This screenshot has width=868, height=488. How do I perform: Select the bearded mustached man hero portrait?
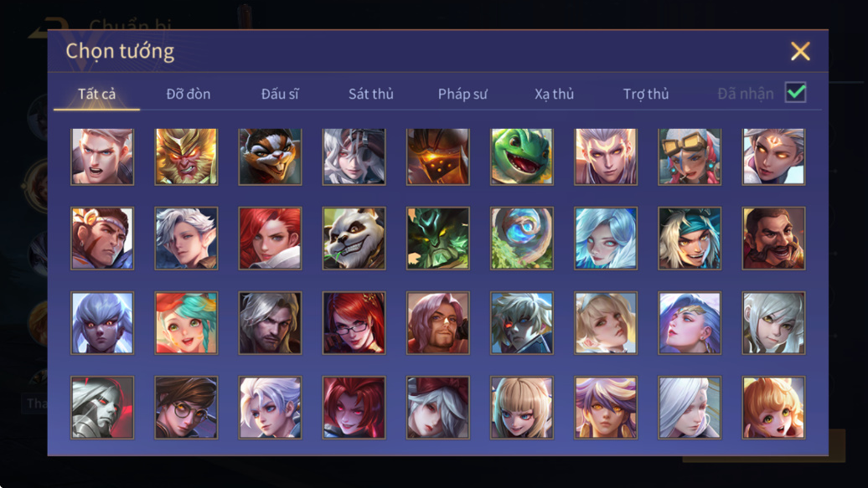pos(773,239)
